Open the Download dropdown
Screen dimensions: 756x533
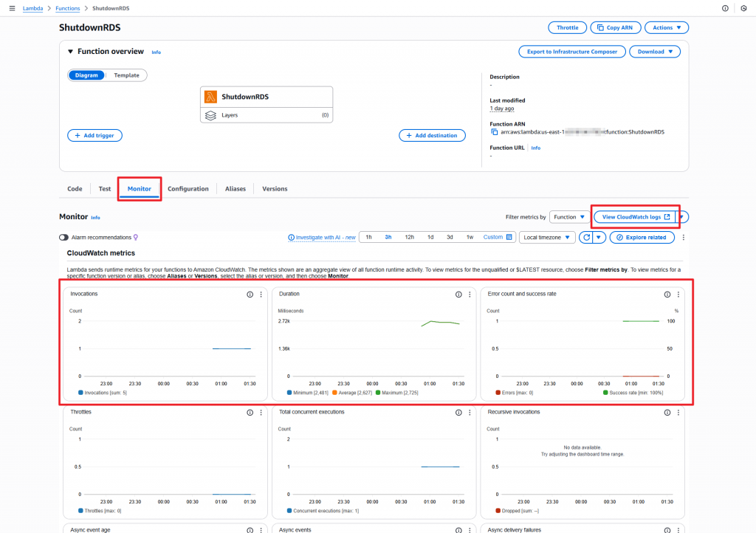point(655,52)
